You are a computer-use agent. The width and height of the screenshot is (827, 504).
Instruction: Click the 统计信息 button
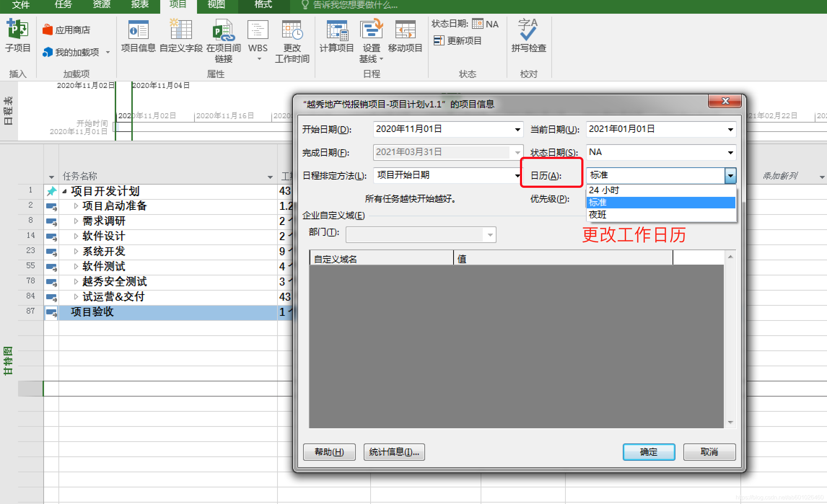[394, 452]
